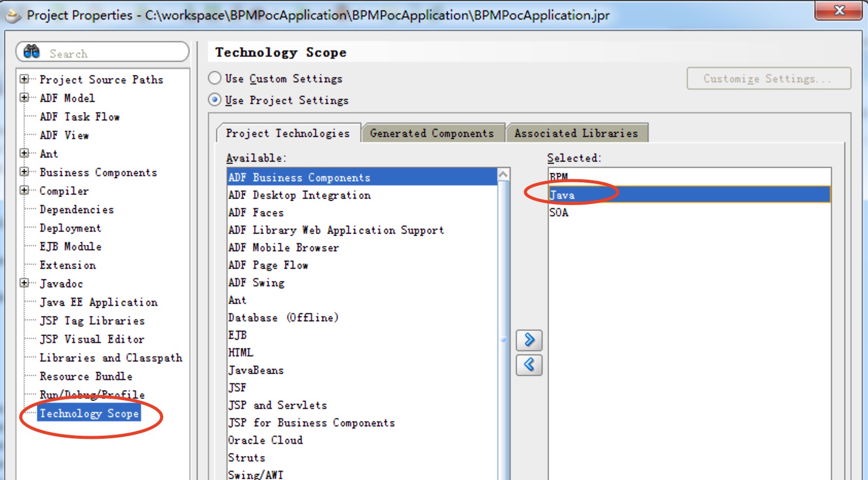Select JSP Visual Editor in the tree
This screenshot has height=480, width=868.
click(92, 339)
